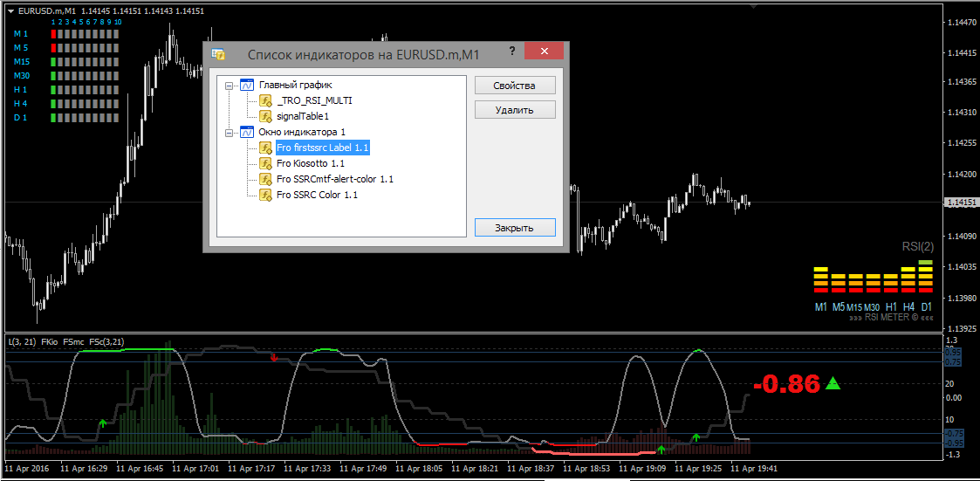Click the M 5 signal table label

point(21,47)
